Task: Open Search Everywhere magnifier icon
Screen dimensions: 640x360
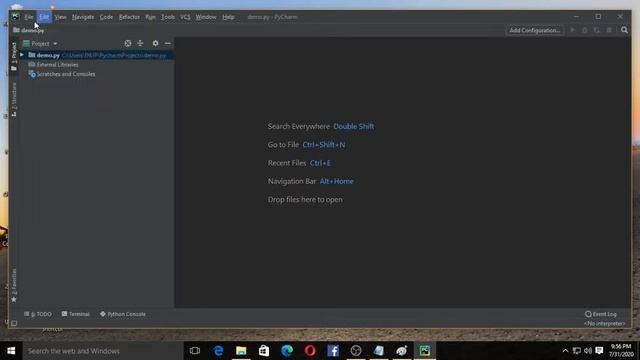Action: [624, 30]
